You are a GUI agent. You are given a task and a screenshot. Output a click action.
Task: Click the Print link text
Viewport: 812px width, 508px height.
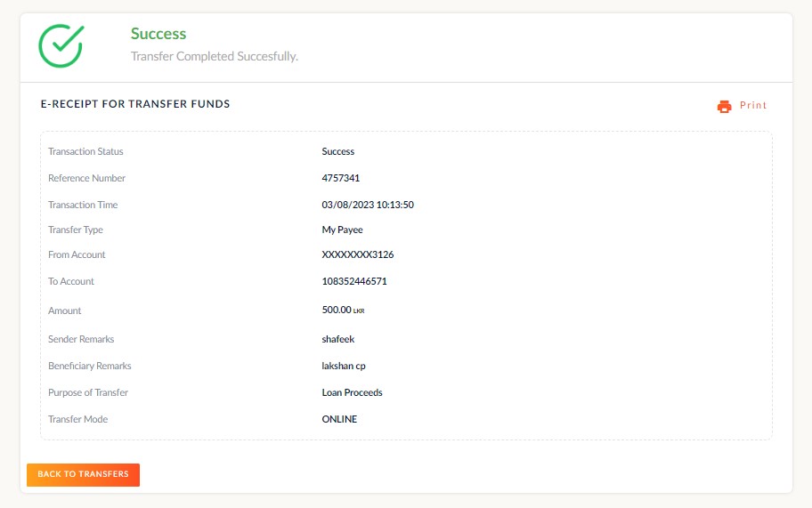pos(753,106)
